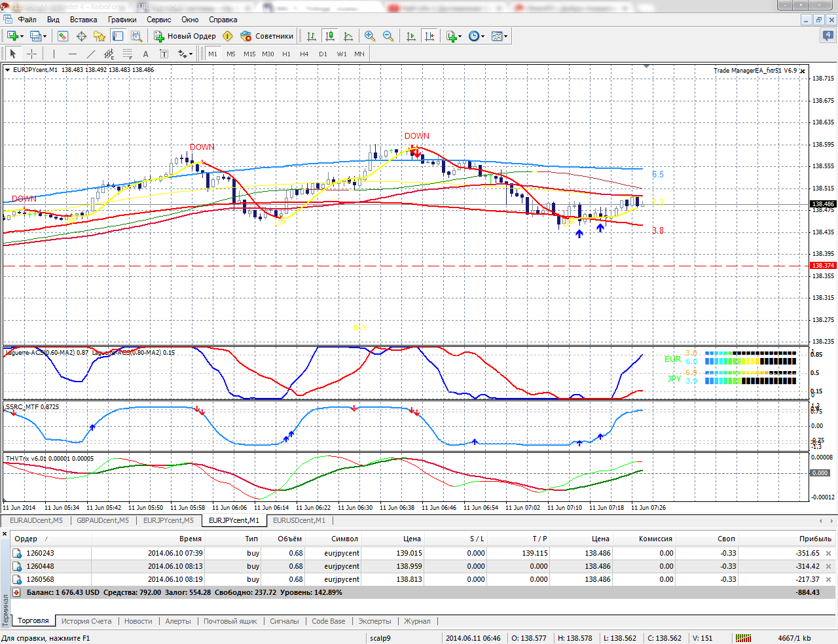This screenshot has height=644, width=838.
Task: Toggle the M5 timeframe button
Action: (231, 54)
